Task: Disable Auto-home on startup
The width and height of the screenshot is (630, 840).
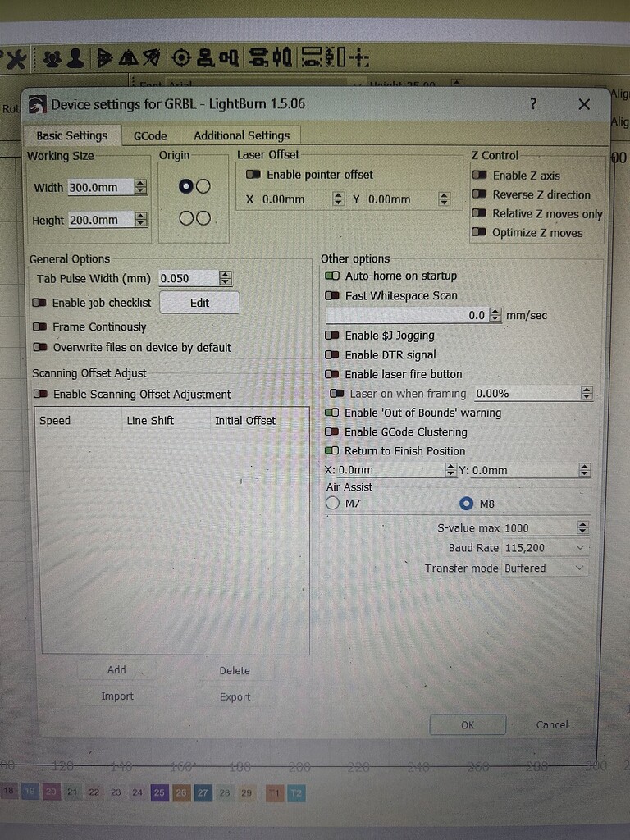Action: [x=332, y=276]
